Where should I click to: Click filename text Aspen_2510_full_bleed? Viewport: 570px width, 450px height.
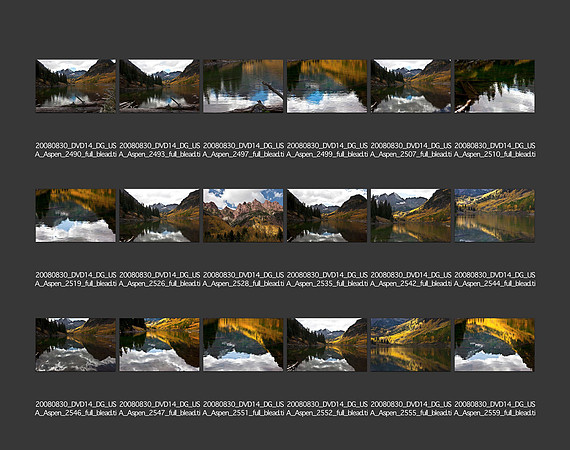click(x=494, y=150)
